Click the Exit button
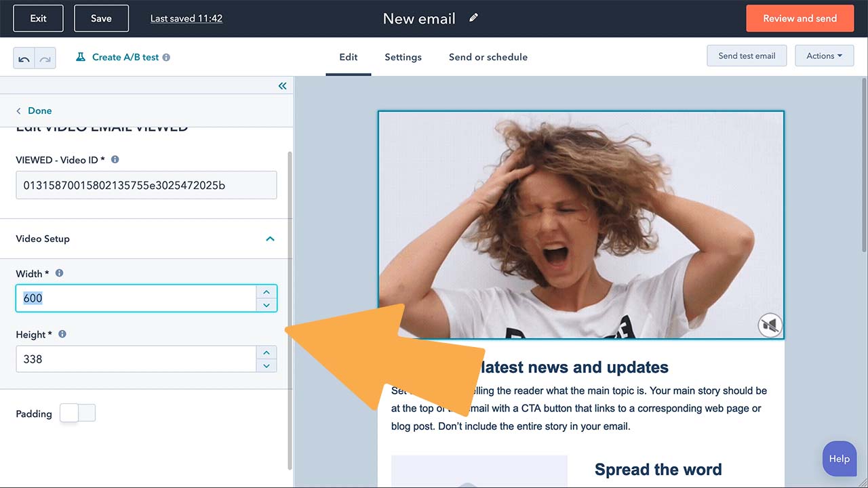868x488 pixels. (x=39, y=18)
